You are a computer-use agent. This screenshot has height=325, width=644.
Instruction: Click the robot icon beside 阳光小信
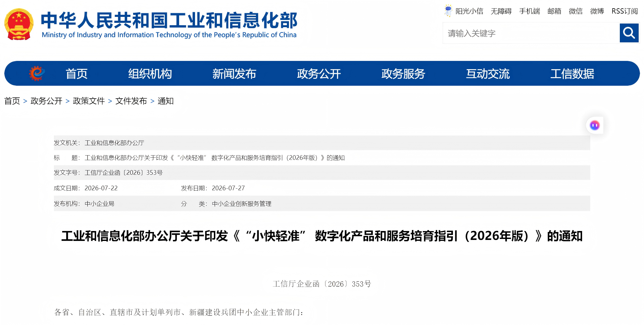click(x=448, y=11)
